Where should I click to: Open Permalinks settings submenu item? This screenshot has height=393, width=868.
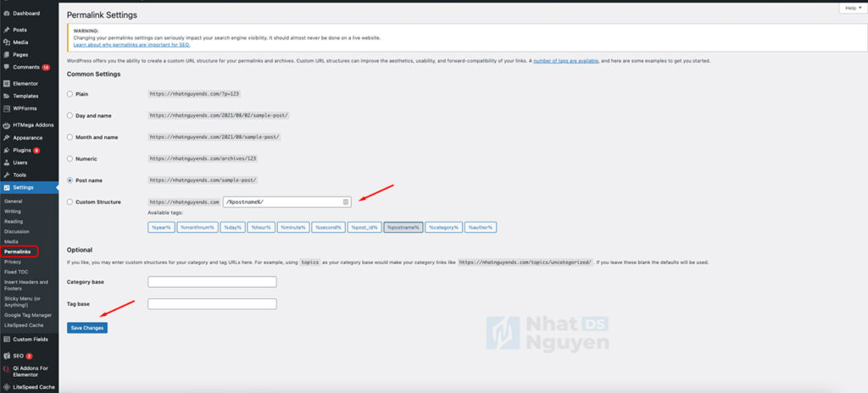[17, 252]
